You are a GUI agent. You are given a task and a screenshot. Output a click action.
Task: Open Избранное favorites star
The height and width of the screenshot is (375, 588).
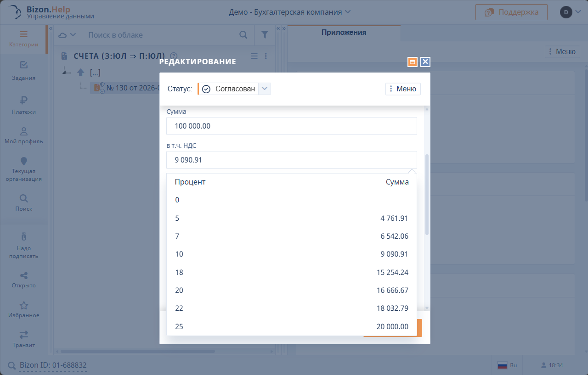[x=24, y=309]
